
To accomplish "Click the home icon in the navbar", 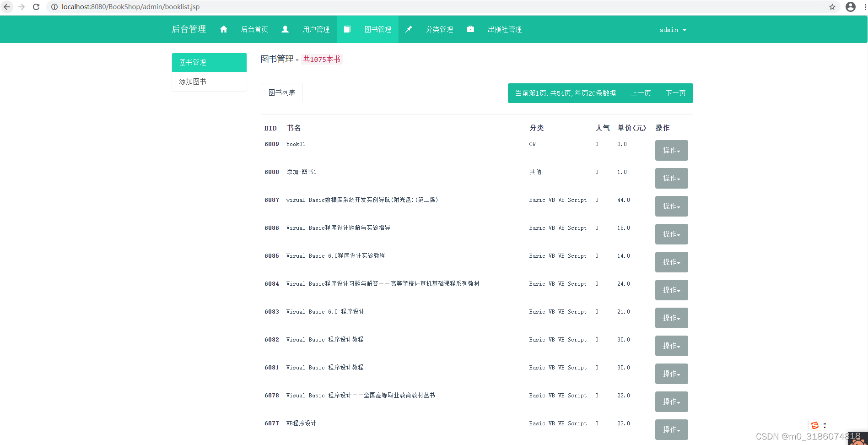I will tap(224, 29).
